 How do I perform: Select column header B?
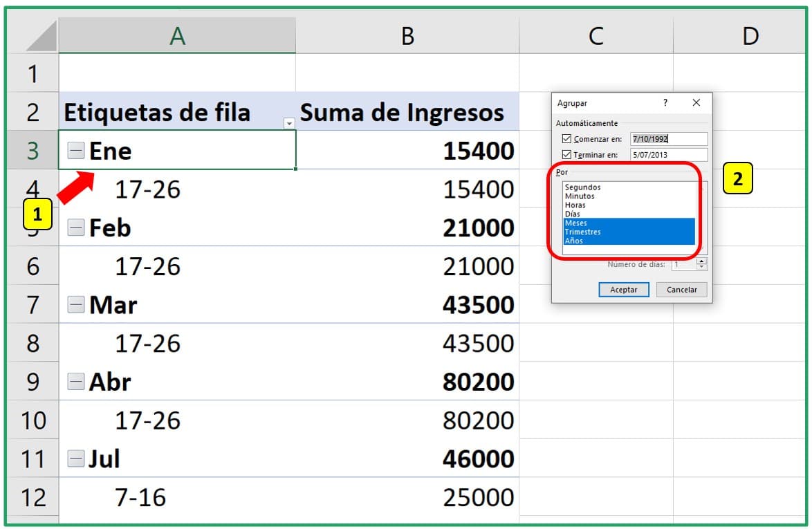click(407, 35)
